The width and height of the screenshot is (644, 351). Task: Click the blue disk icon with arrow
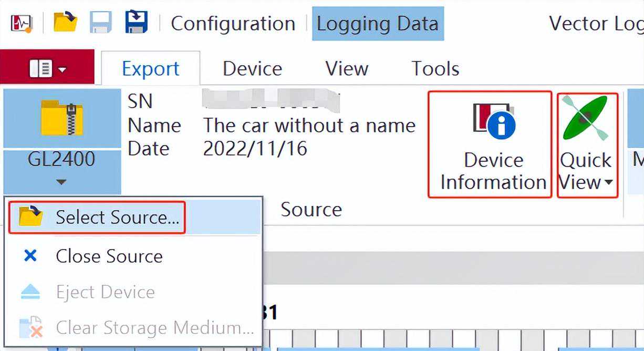[136, 23]
